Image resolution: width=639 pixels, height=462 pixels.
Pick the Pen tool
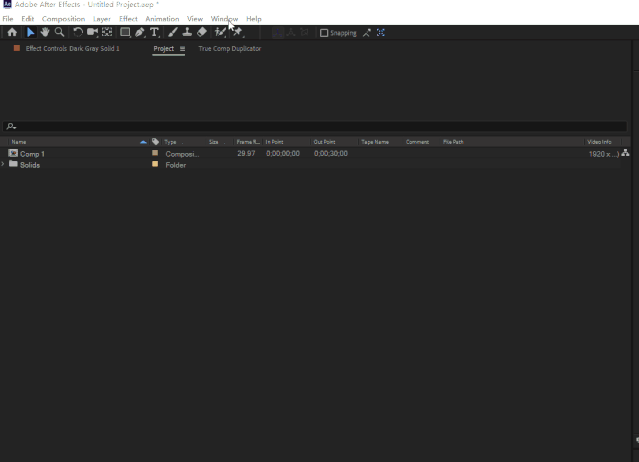point(140,32)
